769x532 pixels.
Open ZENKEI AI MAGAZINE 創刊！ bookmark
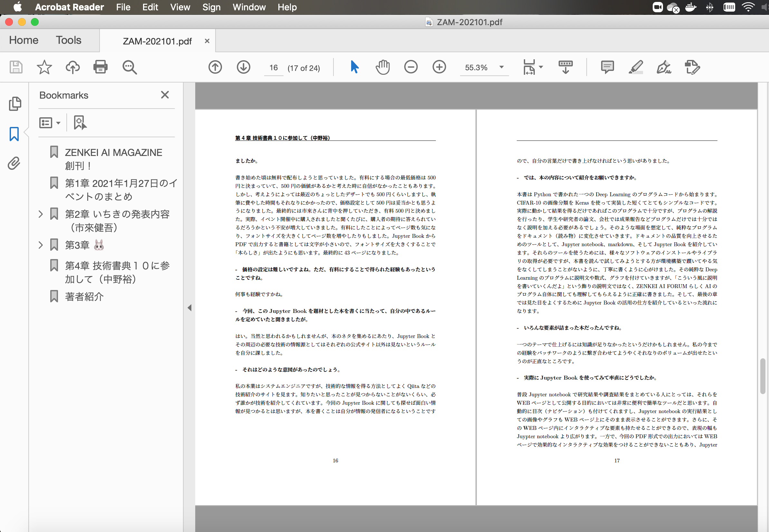[113, 159]
